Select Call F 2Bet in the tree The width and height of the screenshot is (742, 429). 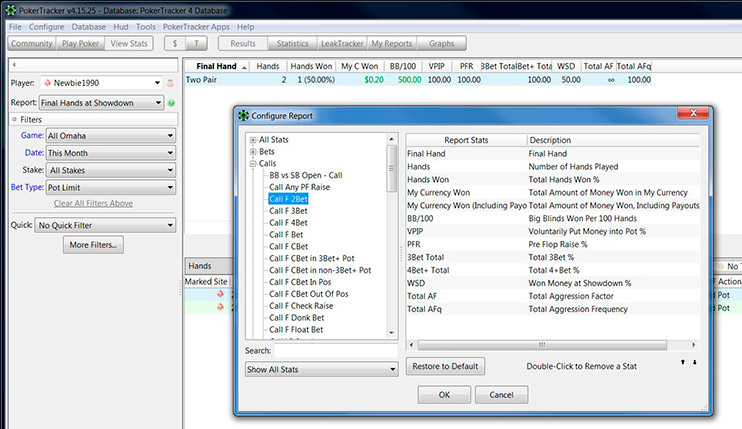[288, 199]
